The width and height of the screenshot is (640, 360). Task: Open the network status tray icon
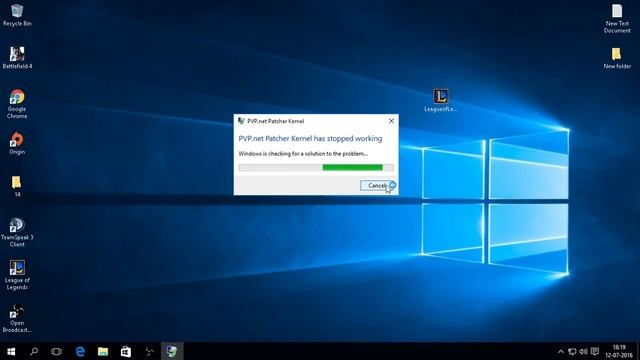point(572,351)
